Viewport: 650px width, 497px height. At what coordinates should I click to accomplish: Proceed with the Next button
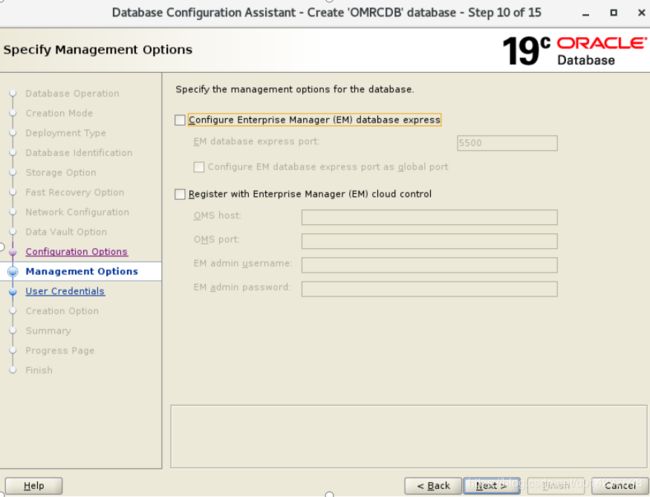(492, 486)
